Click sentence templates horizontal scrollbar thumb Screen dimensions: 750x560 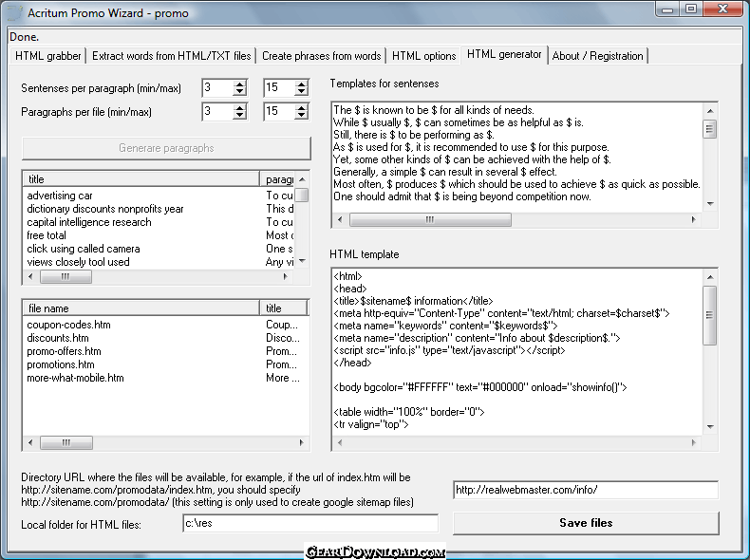click(430, 220)
